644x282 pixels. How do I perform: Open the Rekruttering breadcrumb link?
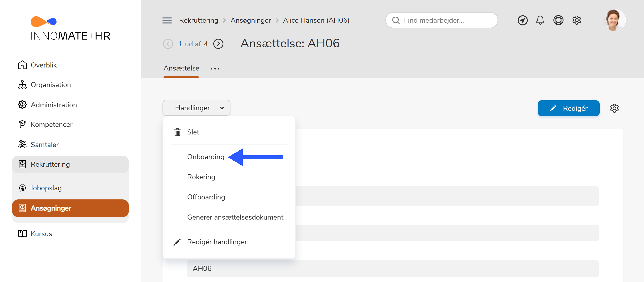pos(198,20)
